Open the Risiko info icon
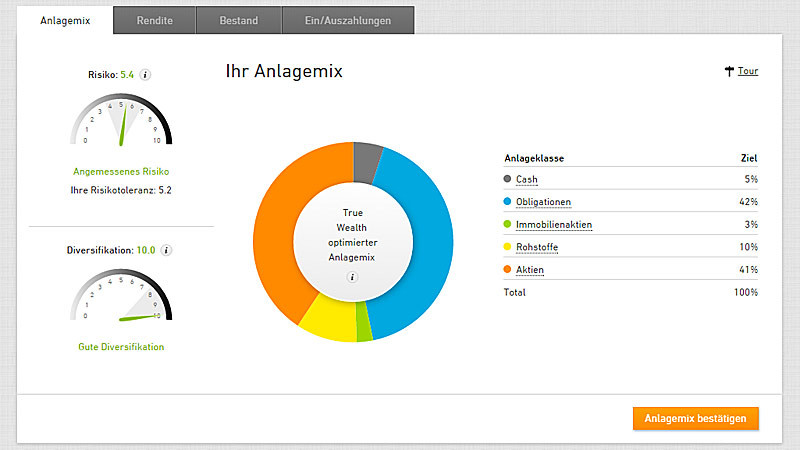 (x=145, y=75)
